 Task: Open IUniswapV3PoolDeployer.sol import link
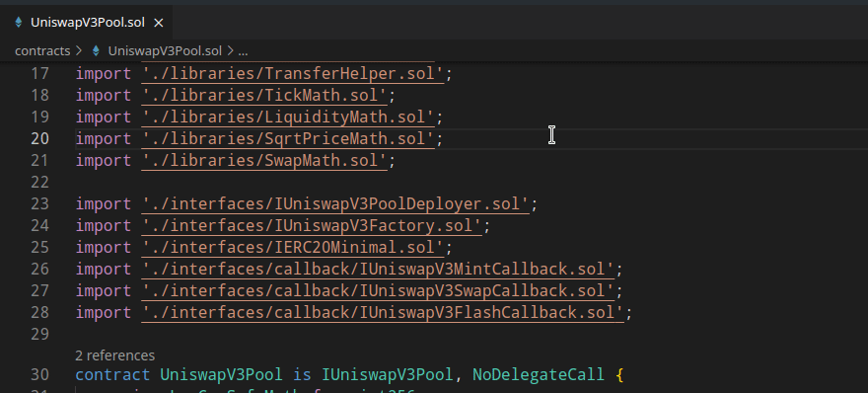[335, 204]
